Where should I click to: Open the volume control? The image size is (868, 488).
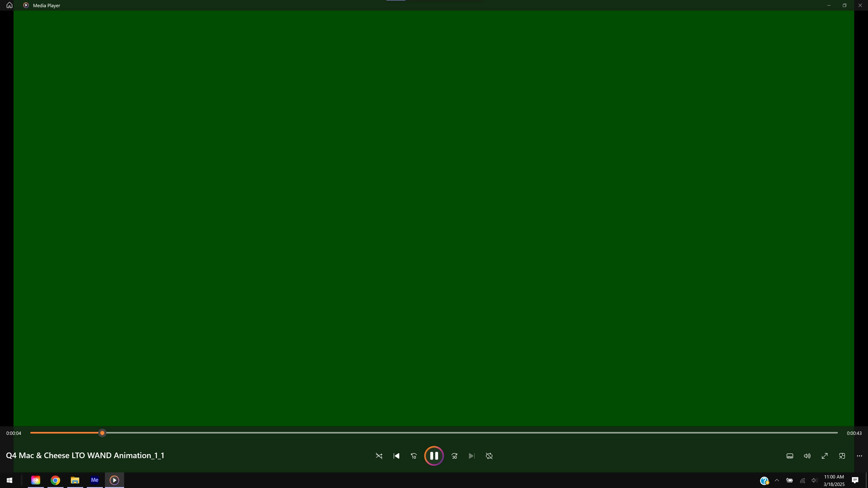point(807,456)
